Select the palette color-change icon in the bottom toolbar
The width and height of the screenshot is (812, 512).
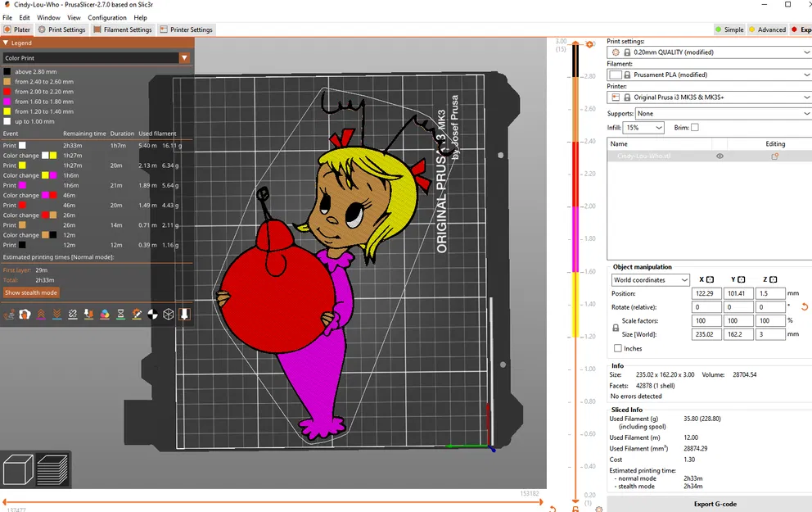click(103, 314)
